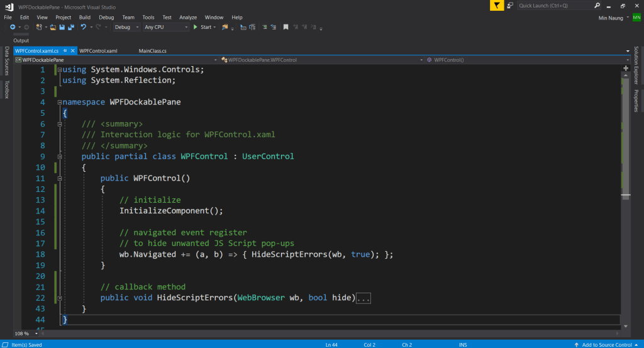The width and height of the screenshot is (644, 348).
Task: Click the Open File folder icon
Action: click(x=53, y=27)
